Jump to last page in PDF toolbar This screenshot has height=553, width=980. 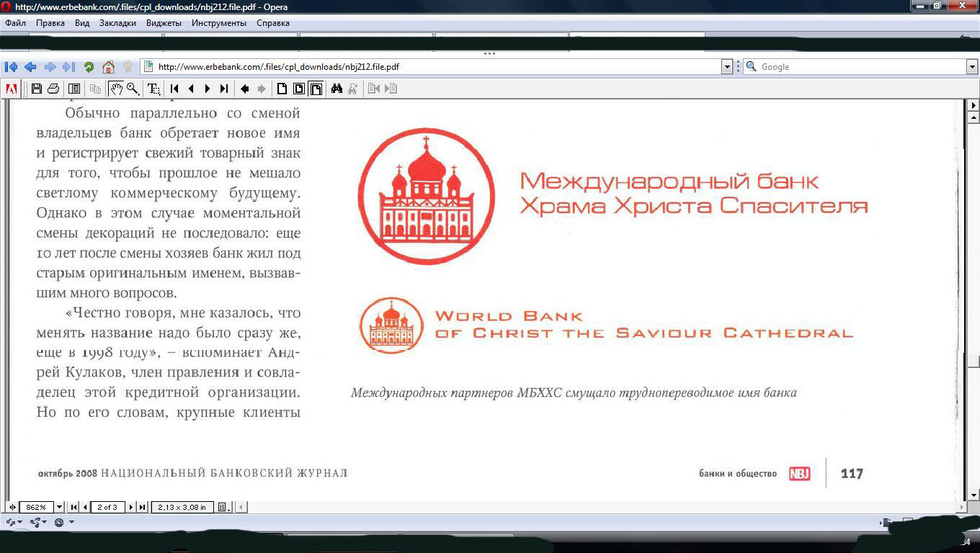click(x=224, y=89)
